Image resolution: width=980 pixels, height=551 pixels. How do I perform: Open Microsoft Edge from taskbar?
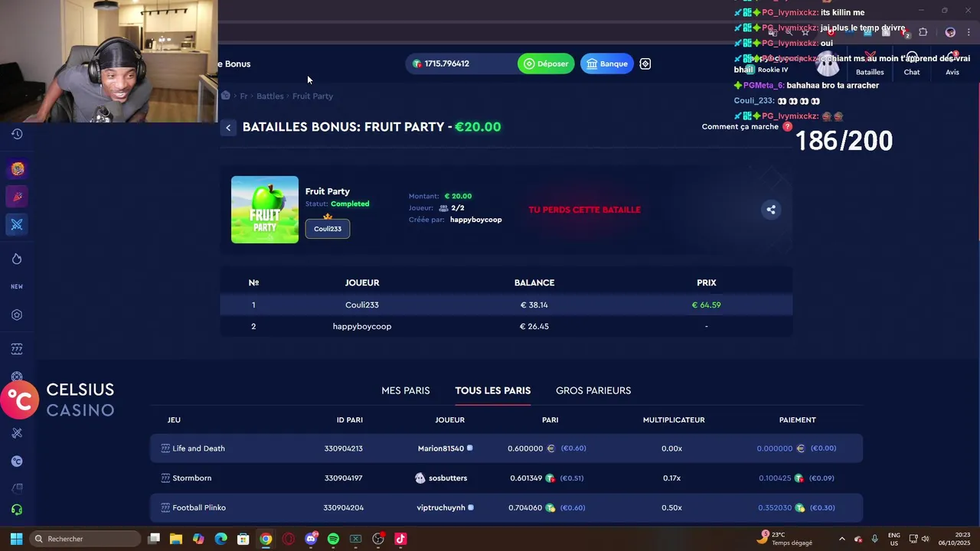(220, 539)
